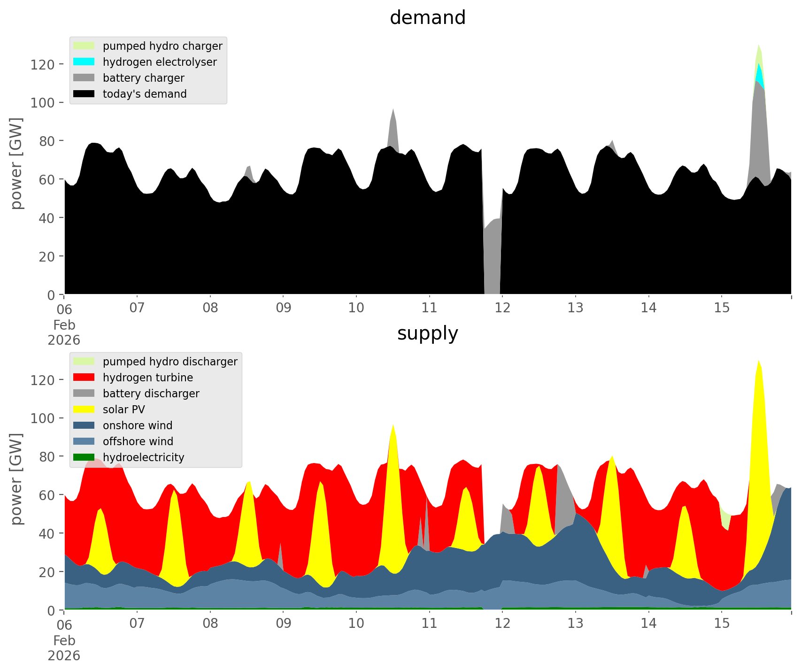Click the battery discharger legend label

(x=151, y=394)
